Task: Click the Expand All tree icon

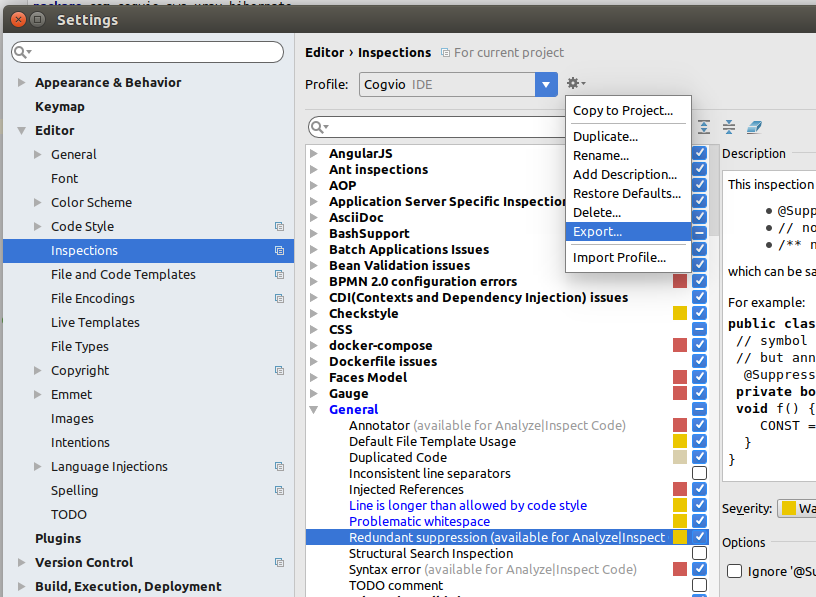Action: (704, 126)
